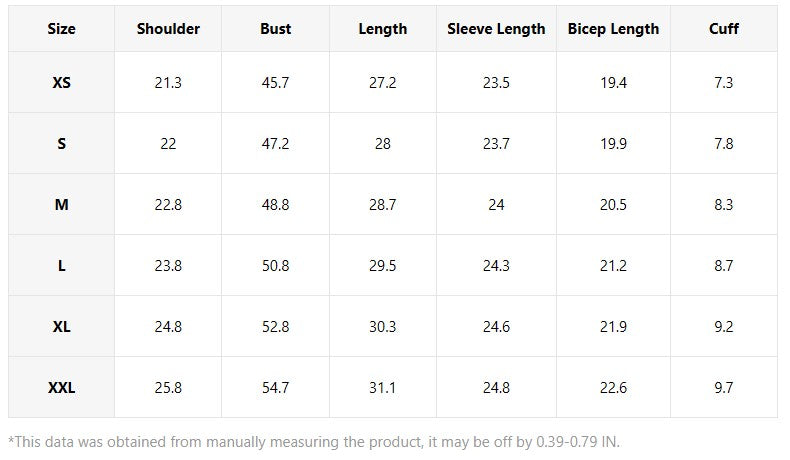Select the Bust column header

276,29
